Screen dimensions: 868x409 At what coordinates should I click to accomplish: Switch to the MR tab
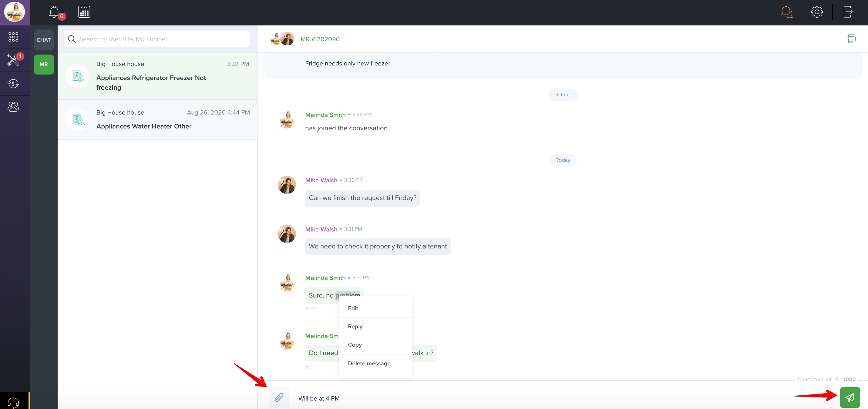click(44, 64)
